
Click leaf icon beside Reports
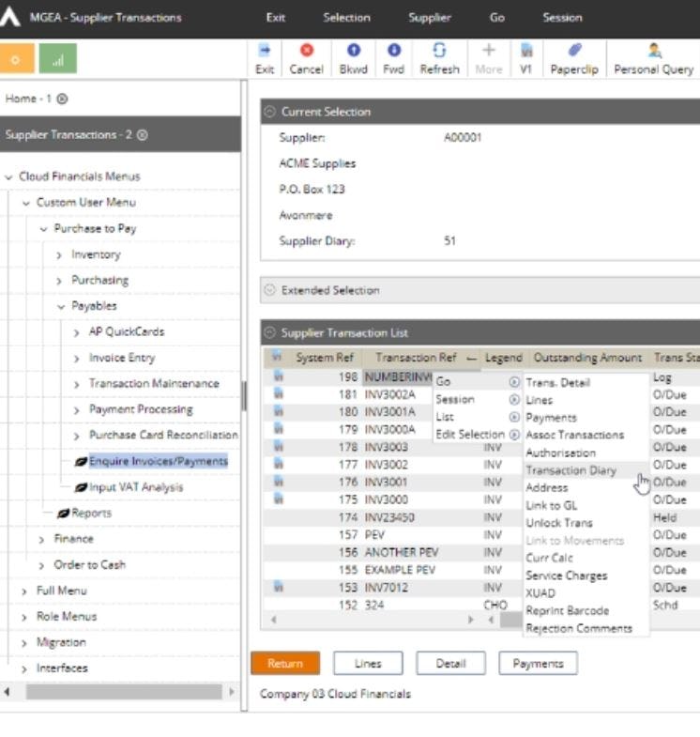[x=64, y=514]
